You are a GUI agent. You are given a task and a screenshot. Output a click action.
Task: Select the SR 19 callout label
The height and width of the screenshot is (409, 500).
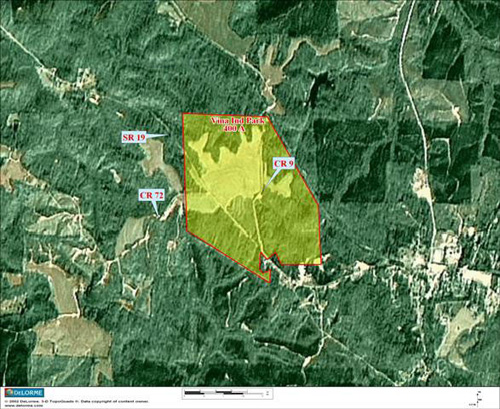pos(134,137)
